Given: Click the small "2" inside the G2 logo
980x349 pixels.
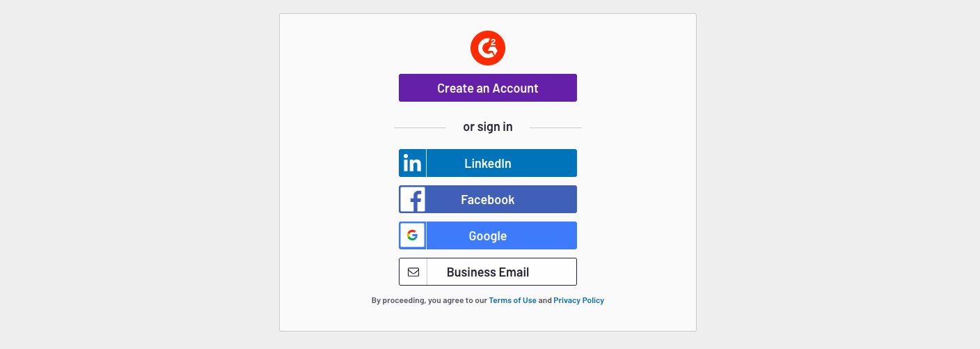Looking at the screenshot, I should pos(493,42).
